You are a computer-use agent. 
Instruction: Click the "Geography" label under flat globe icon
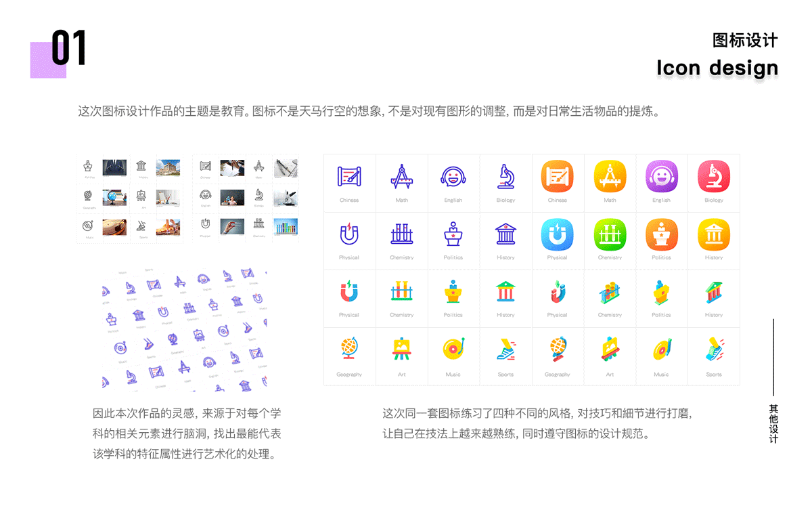click(349, 375)
